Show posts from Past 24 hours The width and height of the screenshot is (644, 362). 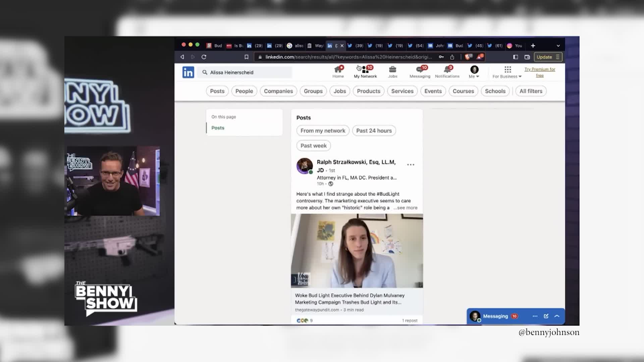click(374, 131)
